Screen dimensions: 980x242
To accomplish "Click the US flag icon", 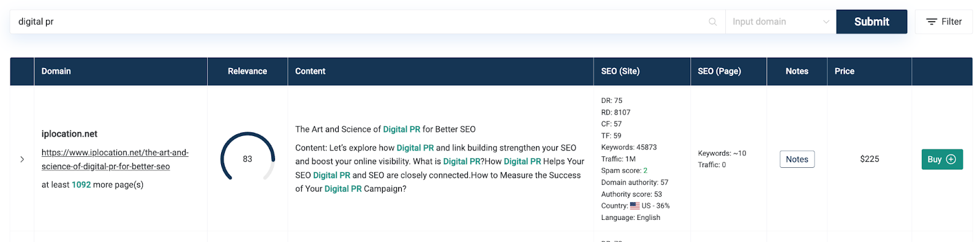I will [x=635, y=206].
